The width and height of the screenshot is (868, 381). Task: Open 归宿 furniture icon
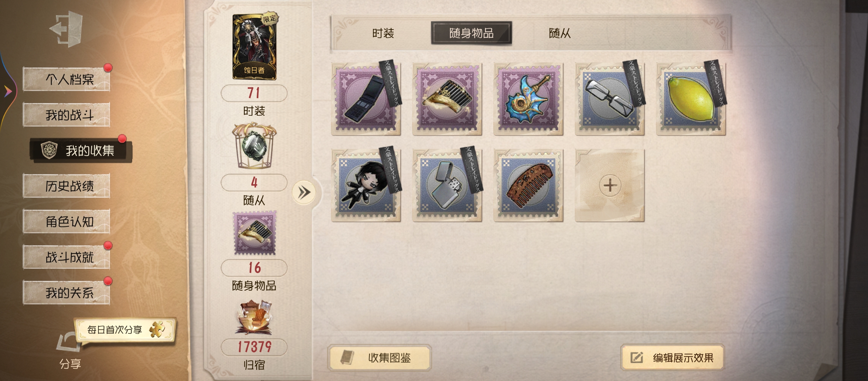[x=254, y=317]
